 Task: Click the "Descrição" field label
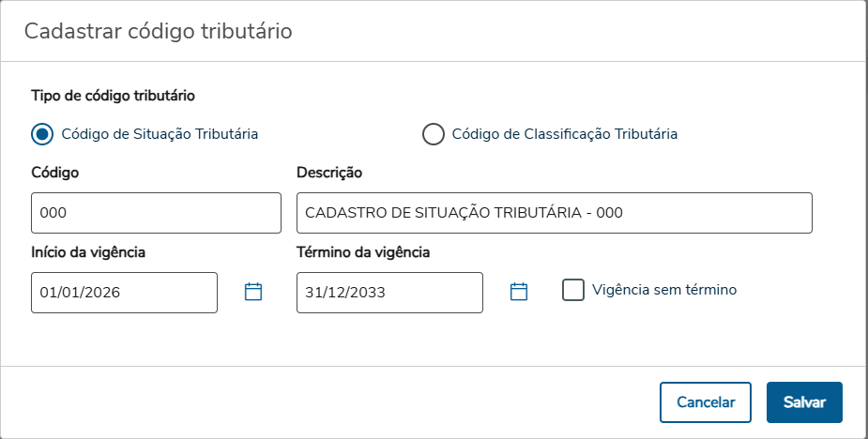point(329,173)
